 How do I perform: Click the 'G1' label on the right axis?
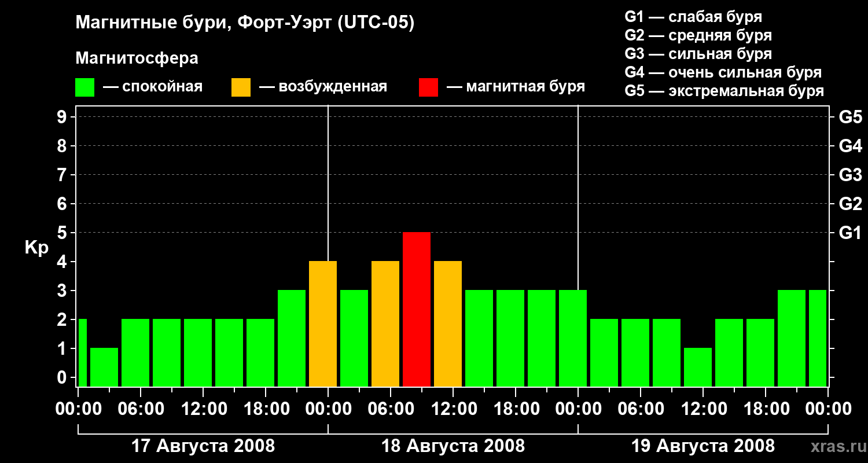pos(850,233)
